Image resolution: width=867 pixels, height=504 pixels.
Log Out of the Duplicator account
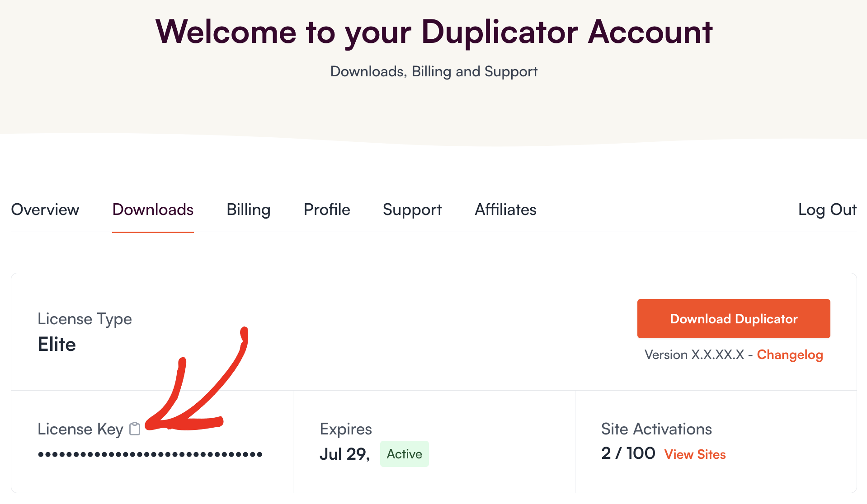(828, 210)
